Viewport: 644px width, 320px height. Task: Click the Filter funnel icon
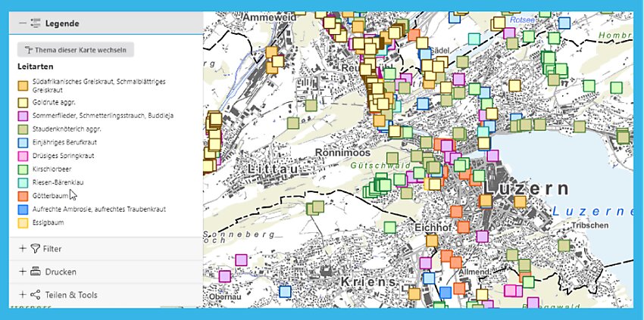click(x=36, y=249)
